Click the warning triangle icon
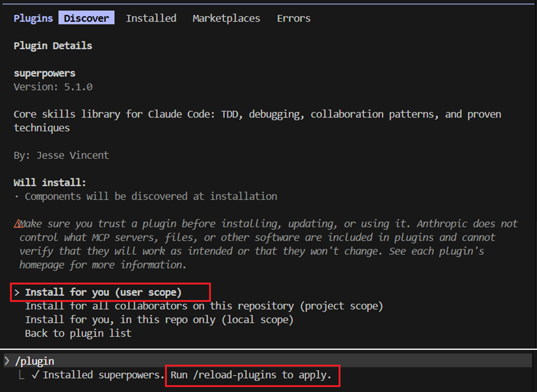 (x=18, y=224)
